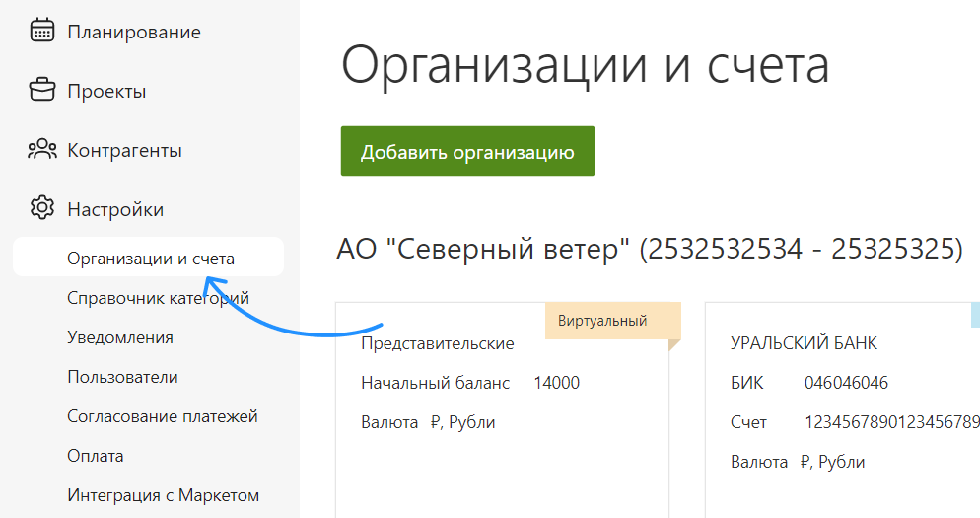Viewport: 980px width, 518px height.
Task: Click the АО "Северный ветер" organization title
Action: coord(649,250)
